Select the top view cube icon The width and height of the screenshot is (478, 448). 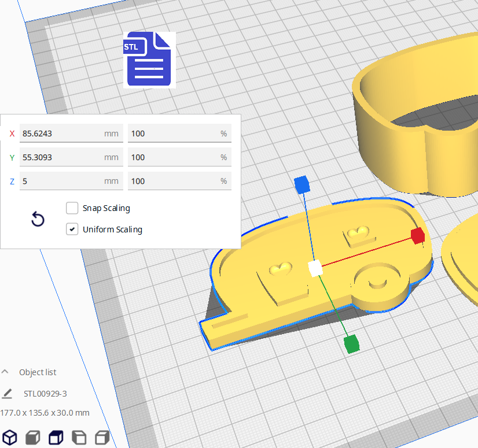pos(56,438)
